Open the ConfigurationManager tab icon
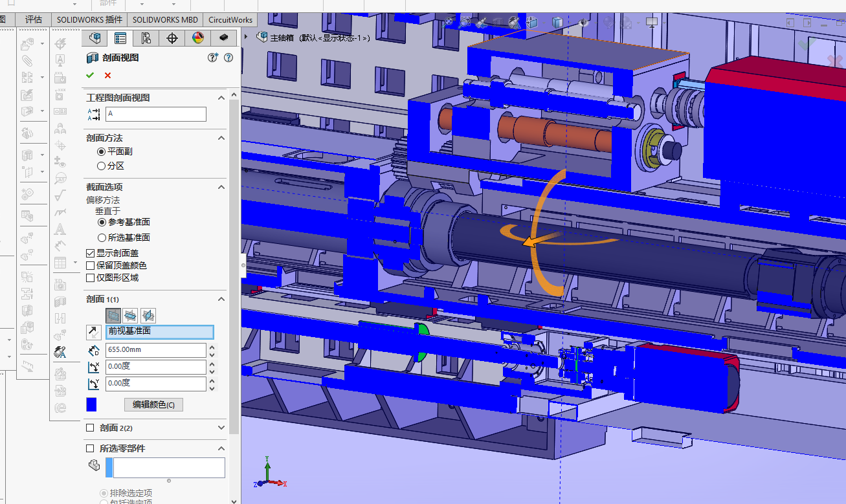The width and height of the screenshot is (846, 504). coord(146,38)
